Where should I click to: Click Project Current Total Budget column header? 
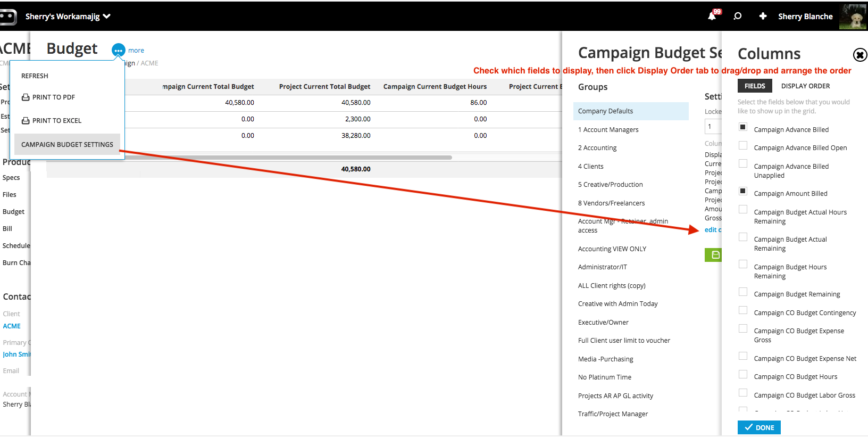tap(324, 87)
